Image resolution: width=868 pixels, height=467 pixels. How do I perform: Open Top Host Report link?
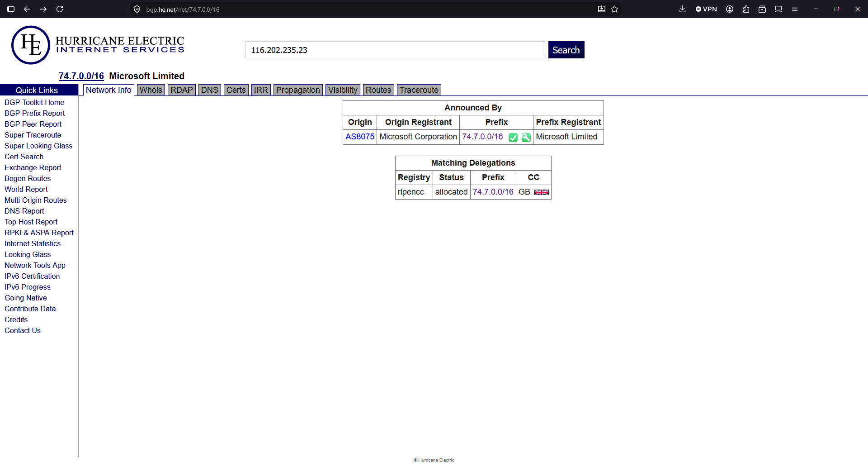tap(31, 222)
